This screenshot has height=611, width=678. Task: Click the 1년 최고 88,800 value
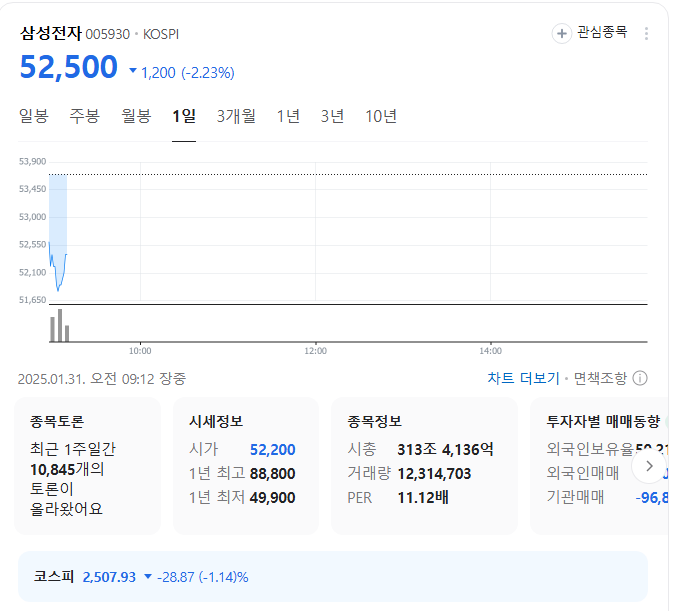click(272, 474)
